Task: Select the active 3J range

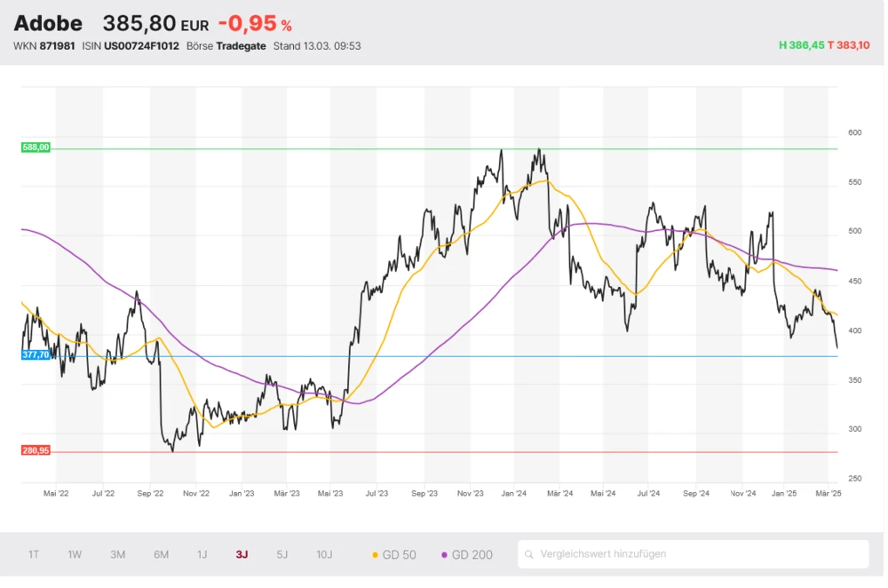Action: (x=242, y=554)
